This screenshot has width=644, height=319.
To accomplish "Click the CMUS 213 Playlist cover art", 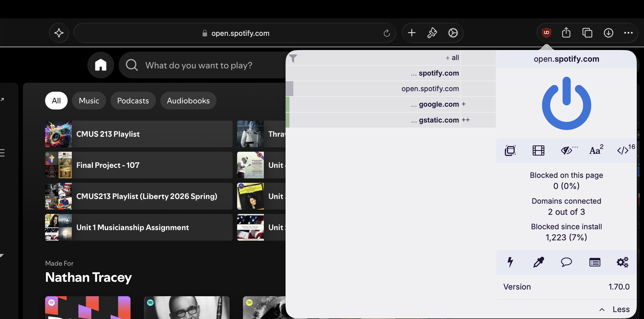I will pos(58,134).
